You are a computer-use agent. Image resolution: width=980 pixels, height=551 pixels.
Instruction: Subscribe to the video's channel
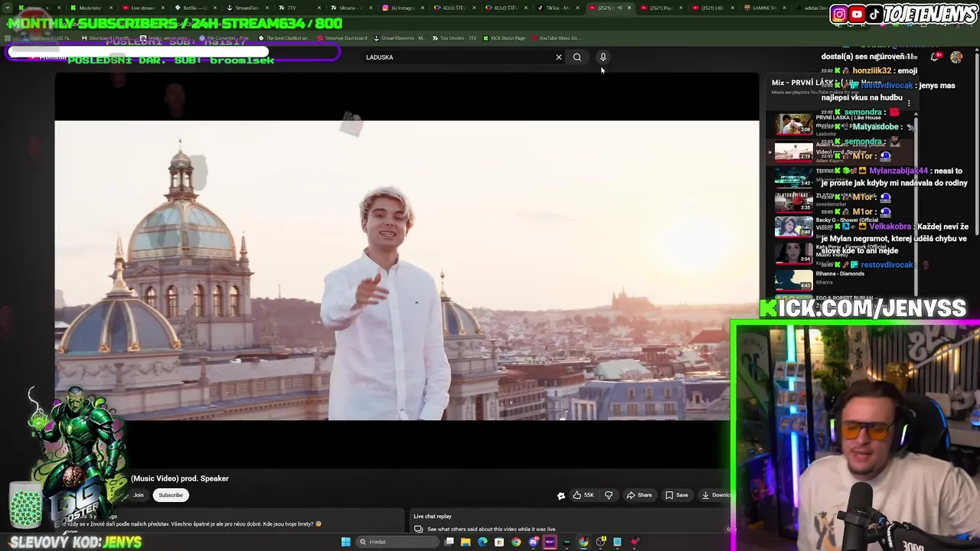[171, 495]
